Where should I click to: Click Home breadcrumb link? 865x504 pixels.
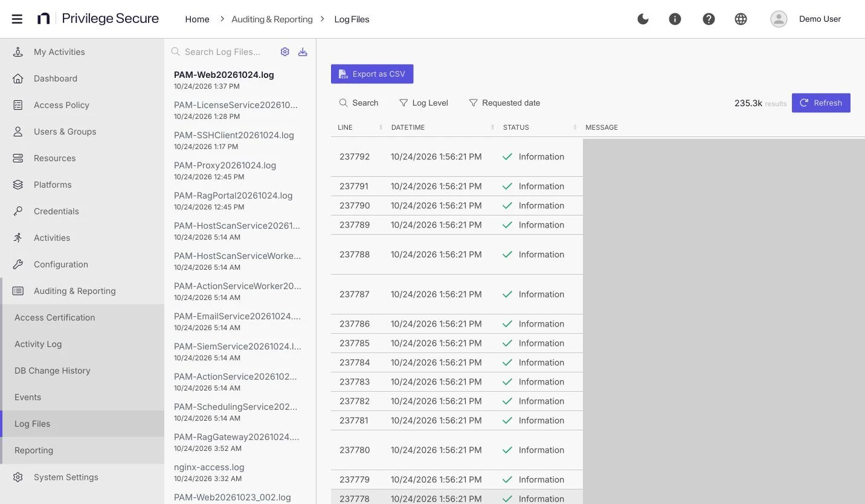coord(197,19)
